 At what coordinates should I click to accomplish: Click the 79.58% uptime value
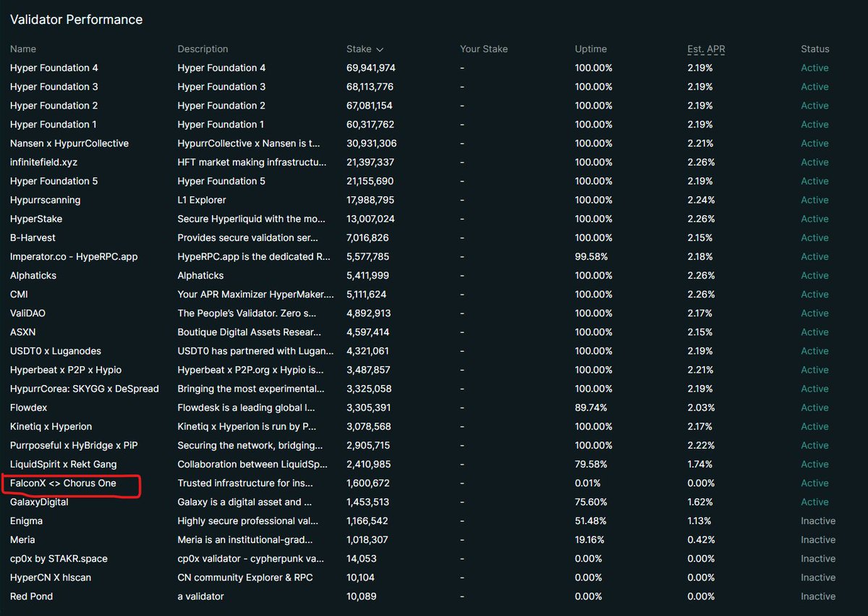(x=591, y=464)
